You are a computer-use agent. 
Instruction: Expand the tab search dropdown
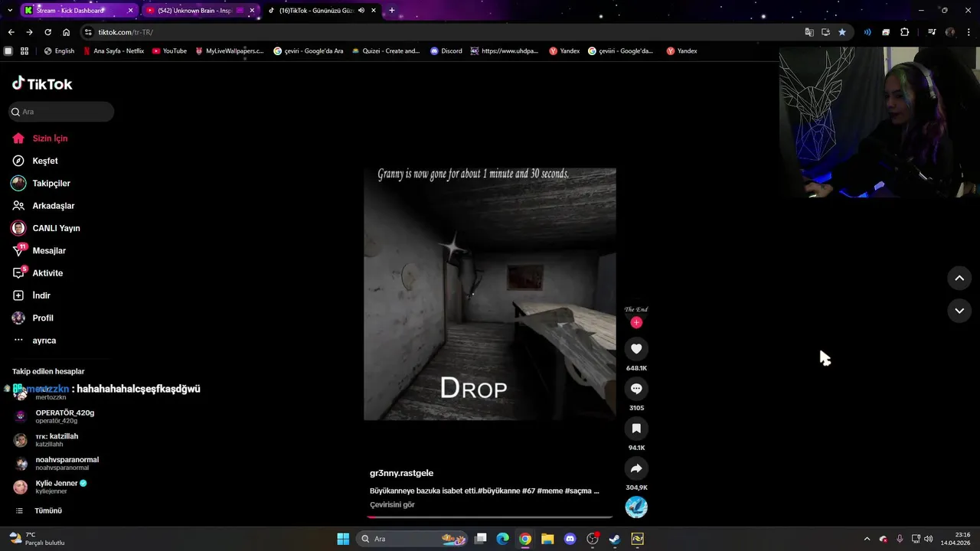point(9,11)
